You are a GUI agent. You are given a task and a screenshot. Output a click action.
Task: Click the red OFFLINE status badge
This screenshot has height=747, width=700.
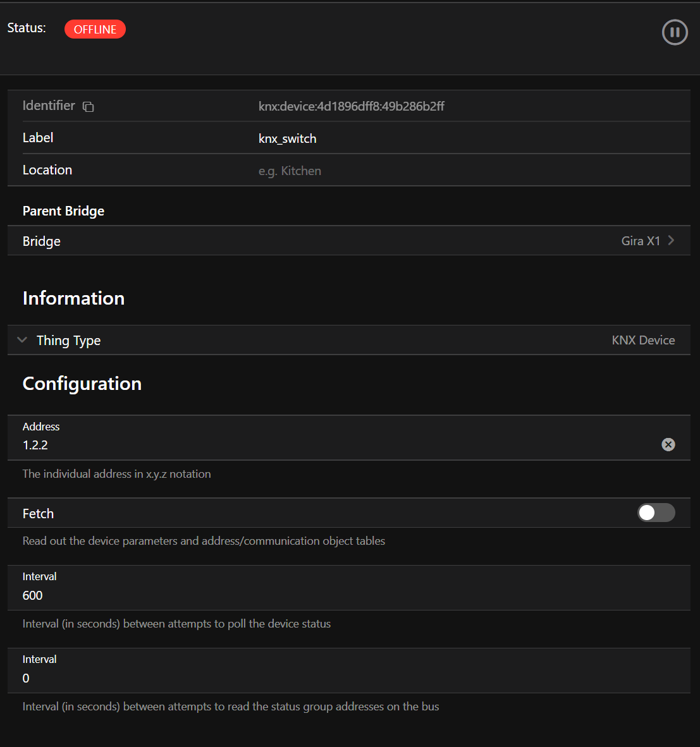pos(95,30)
